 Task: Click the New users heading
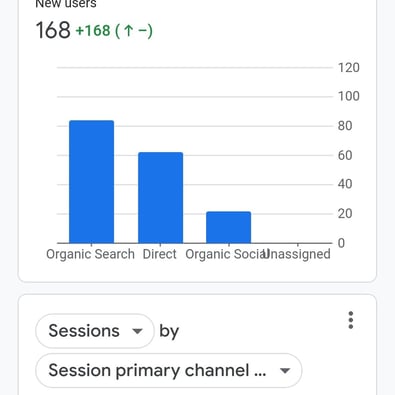tap(66, 4)
